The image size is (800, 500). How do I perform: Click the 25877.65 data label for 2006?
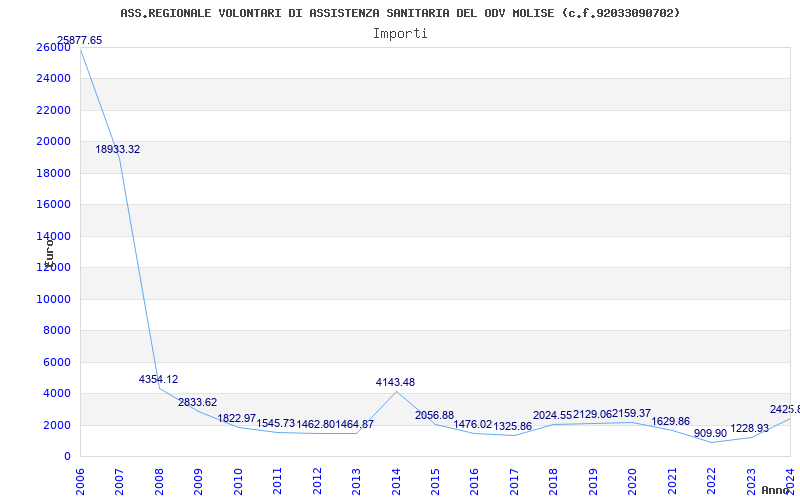(x=80, y=40)
